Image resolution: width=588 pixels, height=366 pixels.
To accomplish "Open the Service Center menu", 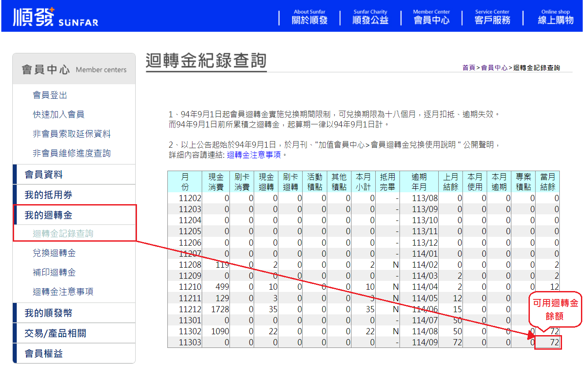I will (492, 17).
